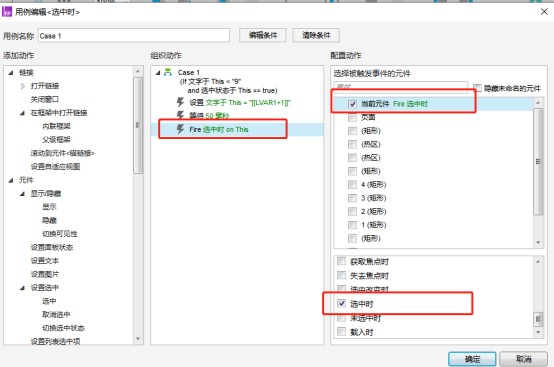Check the 4 (矩形) checkbox
Screen dimensions: 554x367
click(352, 184)
